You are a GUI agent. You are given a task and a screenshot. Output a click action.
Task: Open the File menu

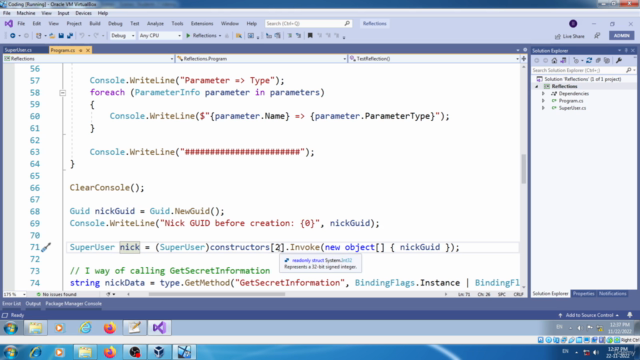click(21, 24)
